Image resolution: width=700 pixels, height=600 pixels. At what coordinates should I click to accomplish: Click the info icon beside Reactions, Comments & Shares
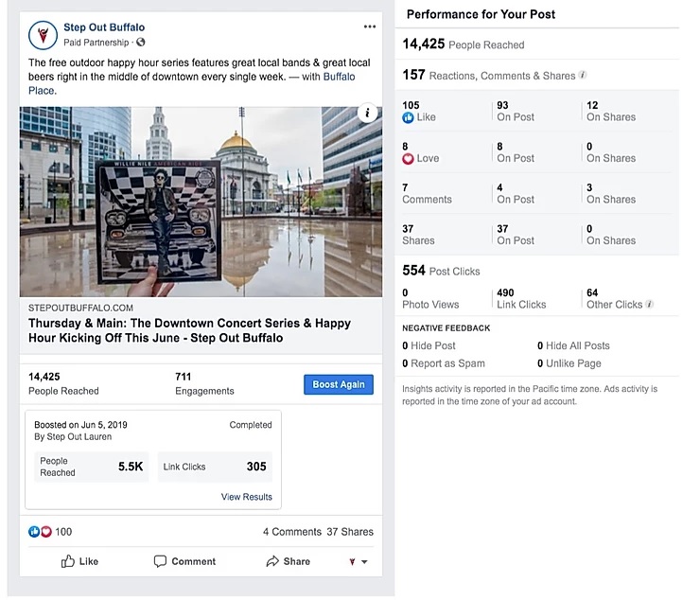(583, 75)
